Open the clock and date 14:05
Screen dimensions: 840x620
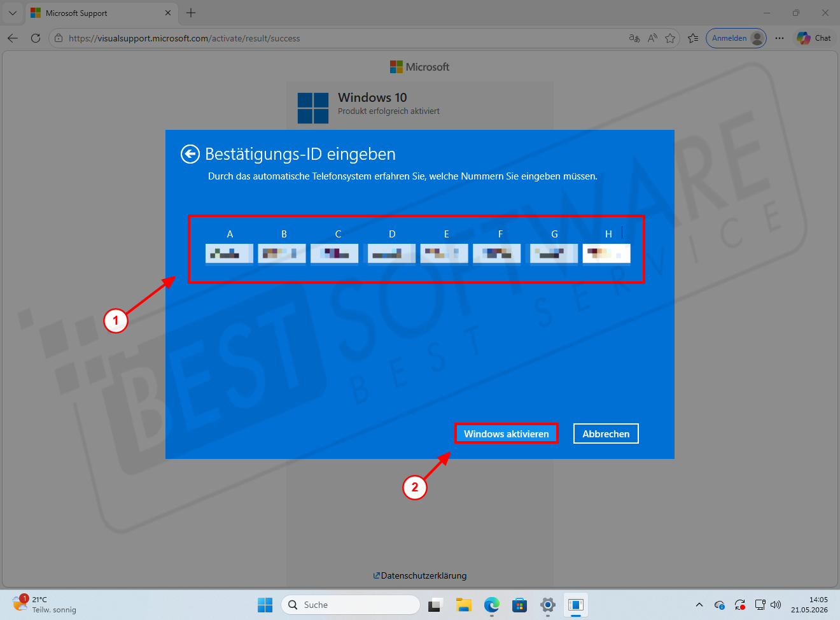pyautogui.click(x=809, y=605)
